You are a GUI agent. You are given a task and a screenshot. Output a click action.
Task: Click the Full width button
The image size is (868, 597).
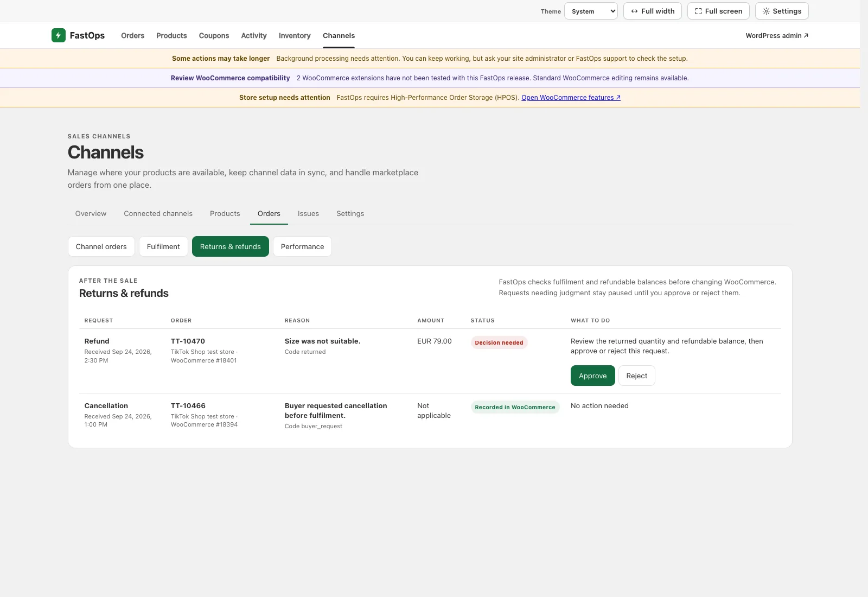(x=653, y=11)
